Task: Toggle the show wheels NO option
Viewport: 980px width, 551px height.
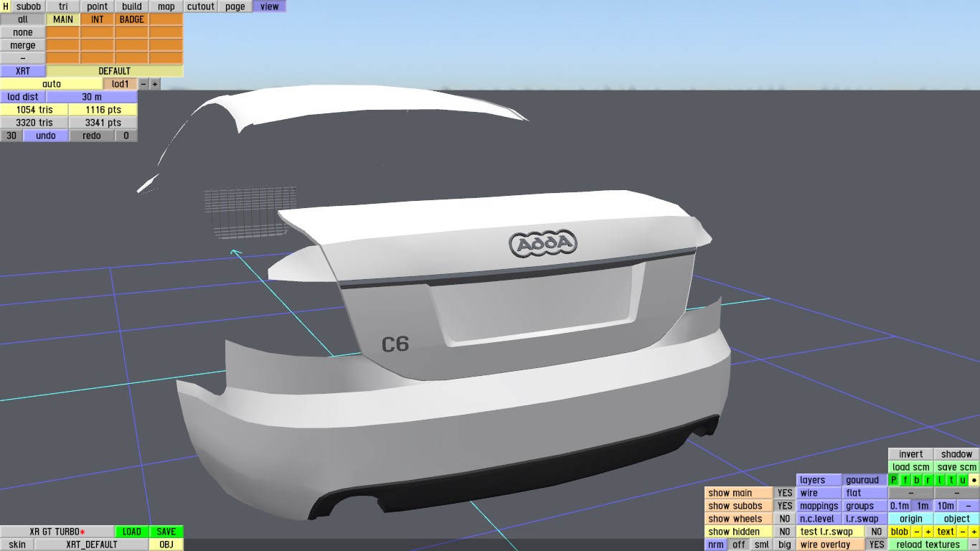Action: [785, 519]
